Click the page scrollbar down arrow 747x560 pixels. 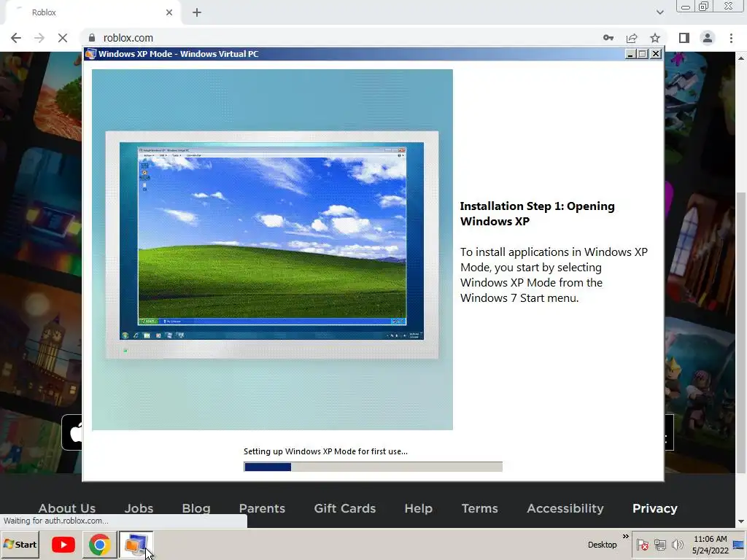(741, 522)
